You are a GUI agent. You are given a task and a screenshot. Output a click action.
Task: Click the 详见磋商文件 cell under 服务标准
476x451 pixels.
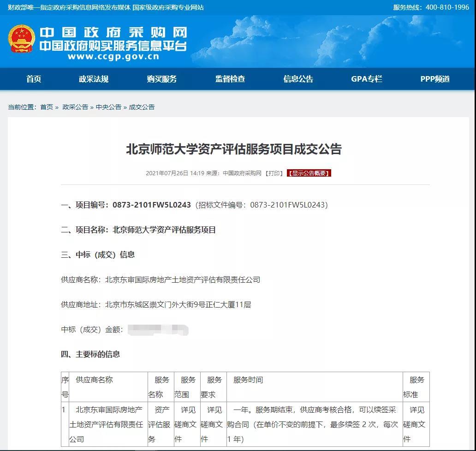pyautogui.click(x=416, y=424)
